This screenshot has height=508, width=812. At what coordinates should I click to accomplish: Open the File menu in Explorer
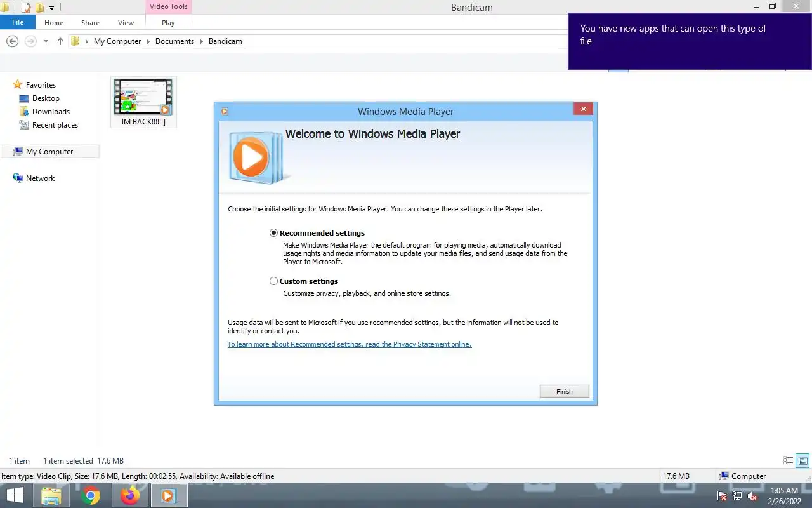pos(18,22)
